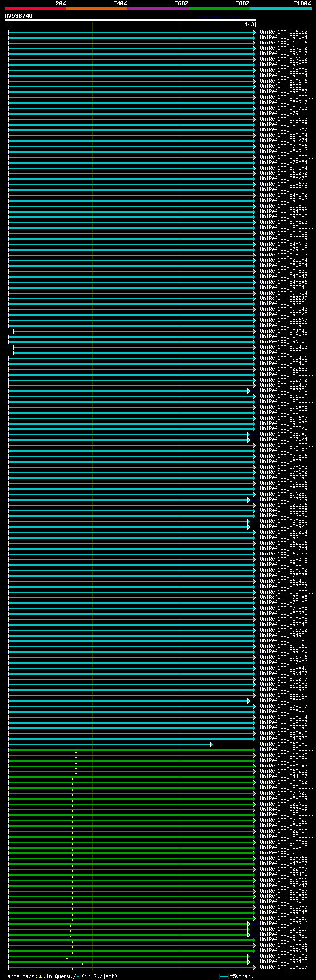Screen dimensions: 316x980
Task: Click arrowhead of UniRef100_C5Z730 alignment
Action: 249,391
